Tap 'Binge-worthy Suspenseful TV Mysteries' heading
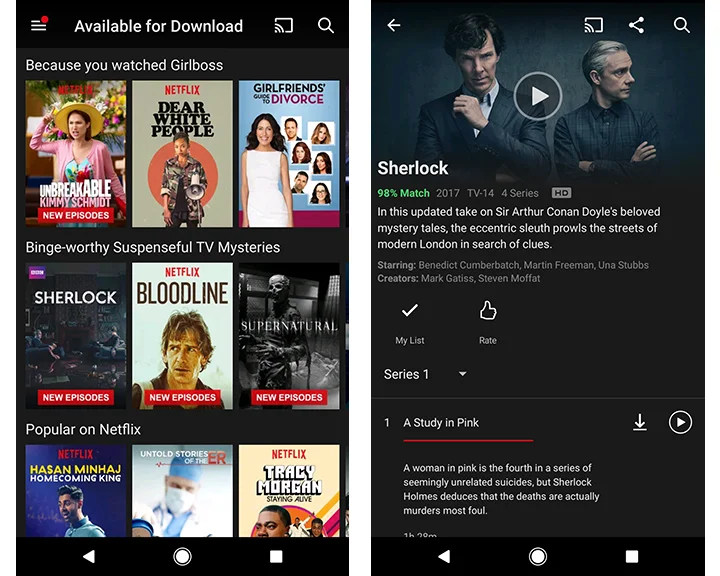This screenshot has width=720, height=576. (153, 247)
